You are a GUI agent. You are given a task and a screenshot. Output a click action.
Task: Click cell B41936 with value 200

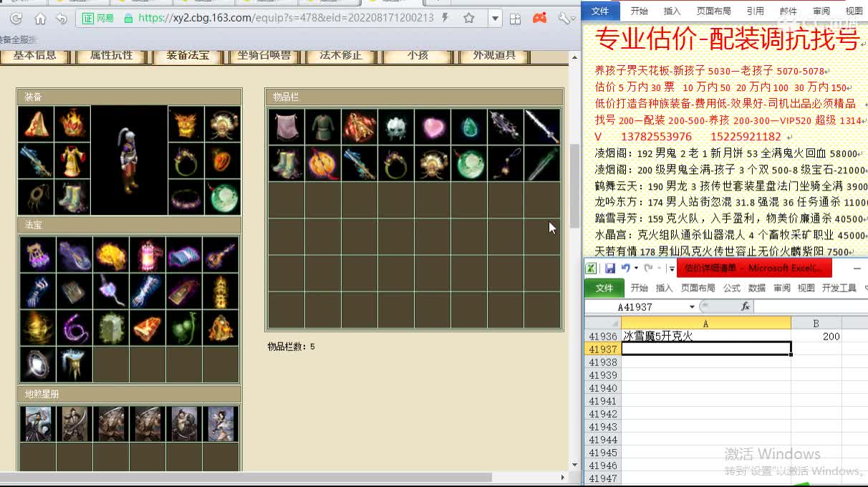(x=816, y=336)
